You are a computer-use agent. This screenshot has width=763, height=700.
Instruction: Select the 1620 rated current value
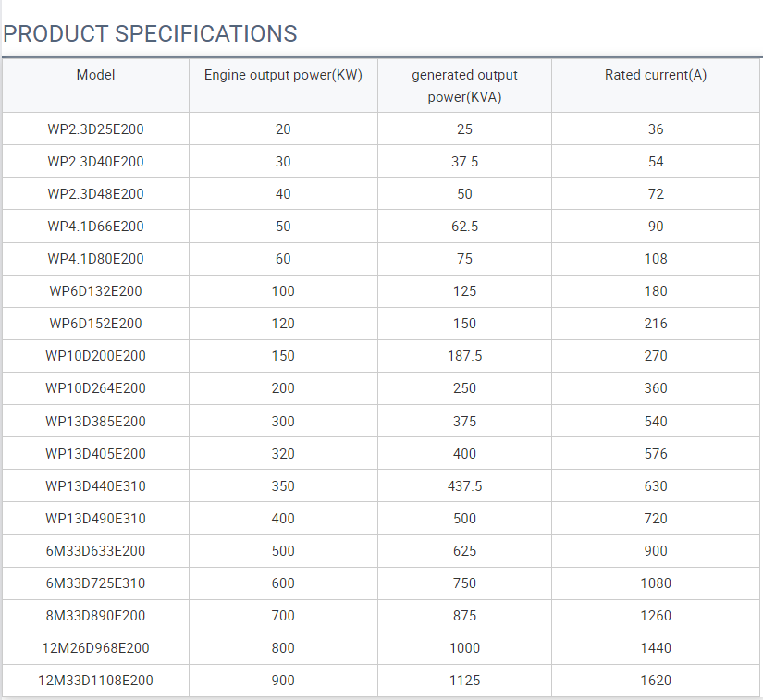(656, 681)
